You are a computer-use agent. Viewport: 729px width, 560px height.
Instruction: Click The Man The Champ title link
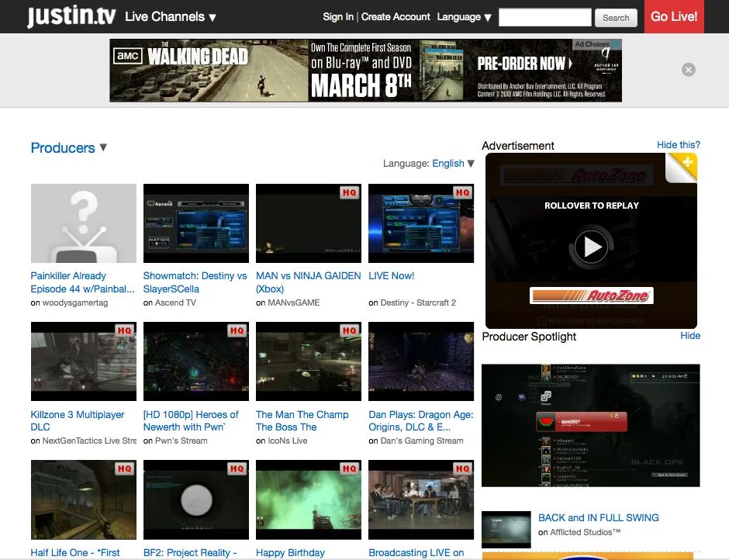click(302, 420)
